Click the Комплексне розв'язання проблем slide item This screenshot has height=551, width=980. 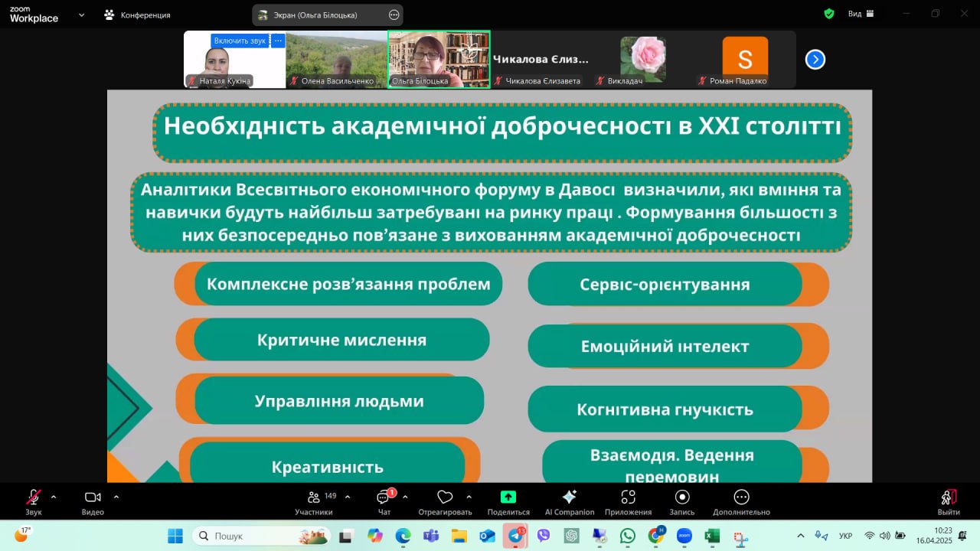(348, 285)
